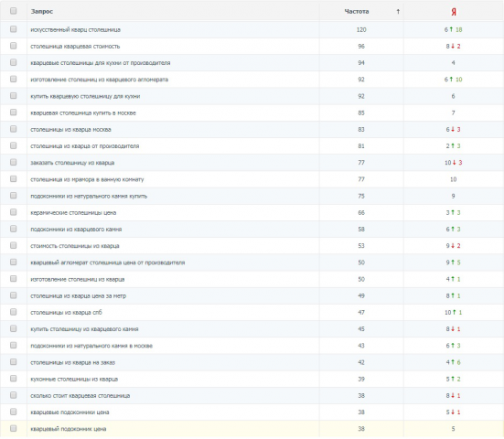Check the 'кварцевые подоконники цена' checkbox
The width and height of the screenshot is (504, 439).
tap(13, 412)
